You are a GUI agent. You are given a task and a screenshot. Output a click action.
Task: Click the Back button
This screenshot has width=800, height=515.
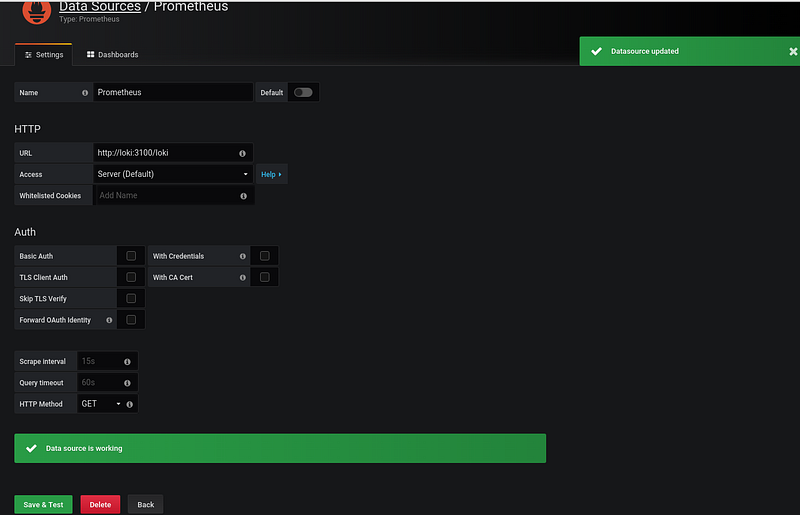point(145,504)
